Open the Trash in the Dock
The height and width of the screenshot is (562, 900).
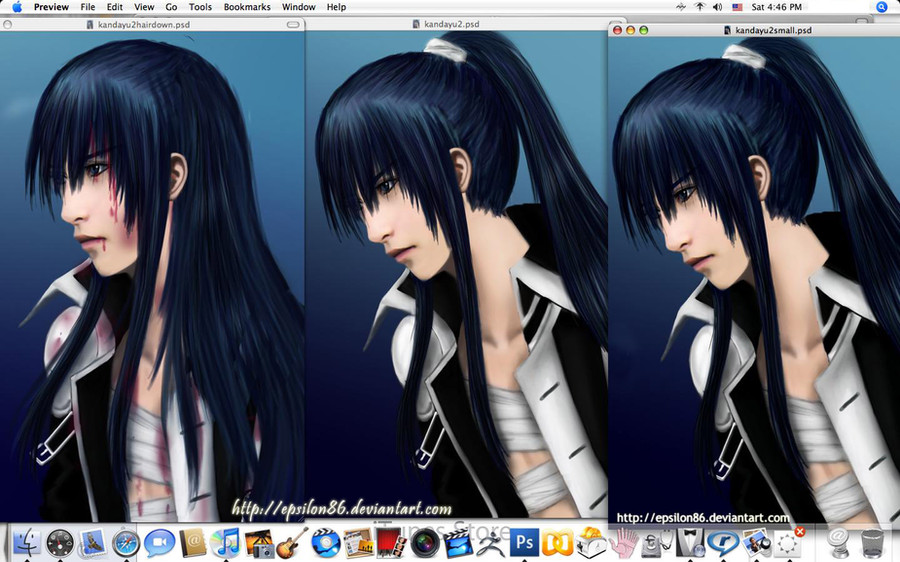tap(872, 542)
